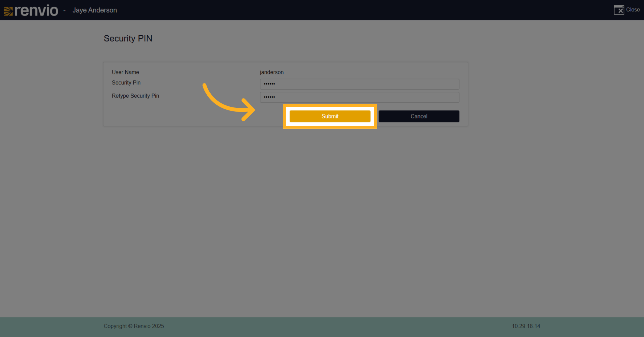Click the masked dots in Security Pin field
Screen dimensions: 644x337
pyautogui.click(x=269, y=84)
